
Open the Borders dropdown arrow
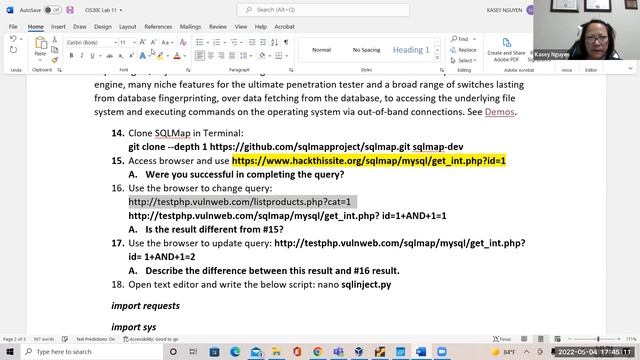click(x=287, y=56)
